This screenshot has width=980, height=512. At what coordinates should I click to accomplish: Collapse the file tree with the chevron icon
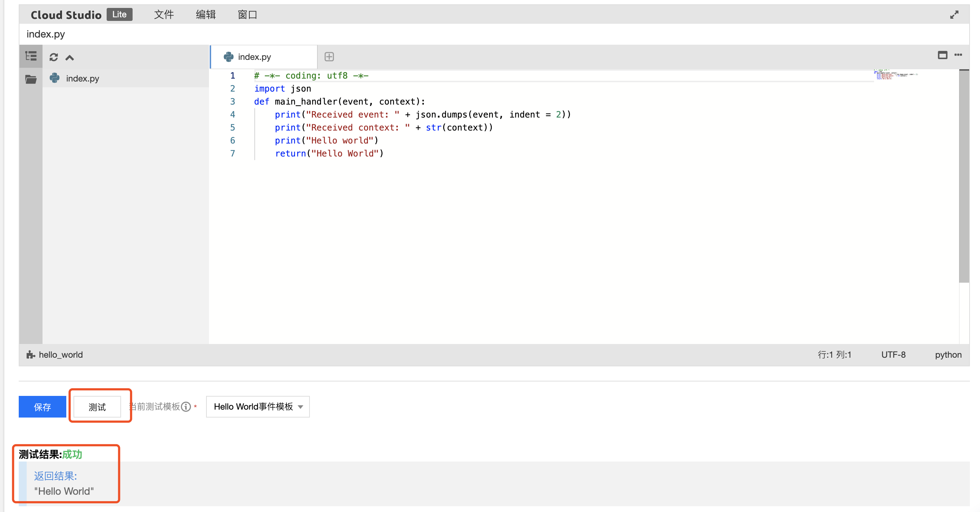(x=70, y=57)
